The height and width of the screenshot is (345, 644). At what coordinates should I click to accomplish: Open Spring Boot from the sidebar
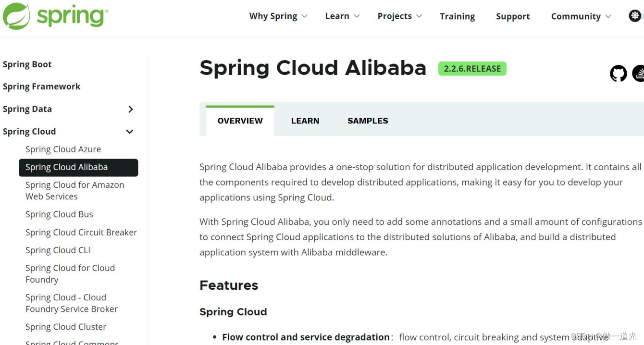coord(27,64)
